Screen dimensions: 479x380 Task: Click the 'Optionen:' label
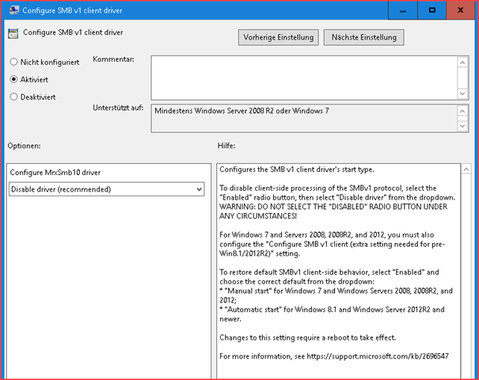tap(24, 146)
